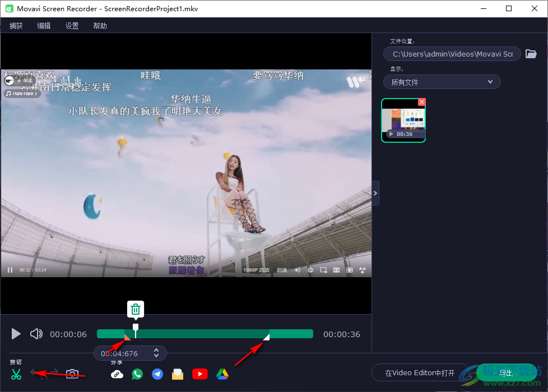548x392 pixels.
Task: Open the file location folder icon
Action: click(531, 54)
